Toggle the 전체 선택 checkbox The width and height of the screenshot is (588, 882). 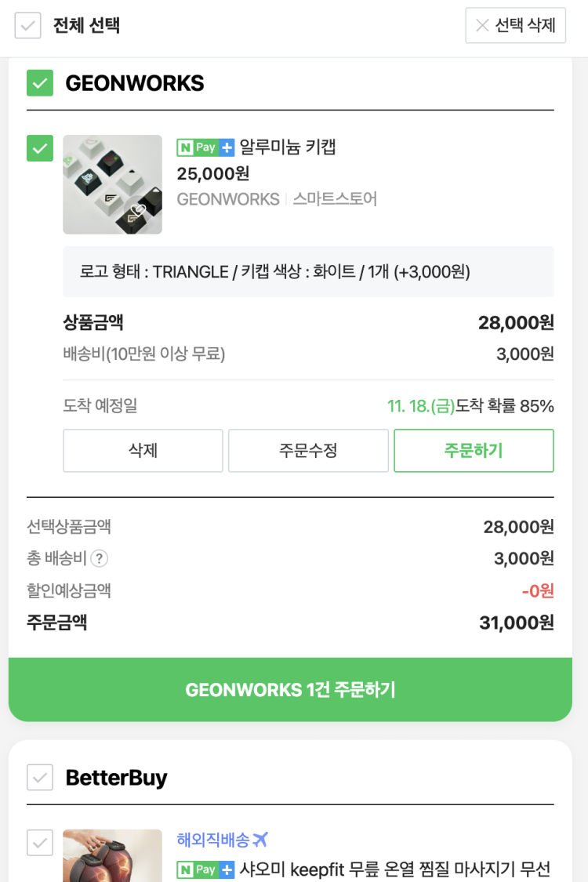[28, 25]
